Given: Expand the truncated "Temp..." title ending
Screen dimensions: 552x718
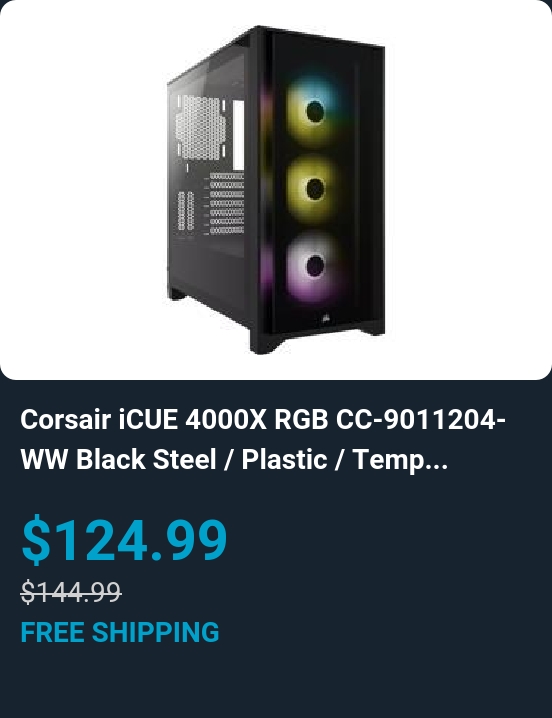Looking at the screenshot, I should click(400, 460).
